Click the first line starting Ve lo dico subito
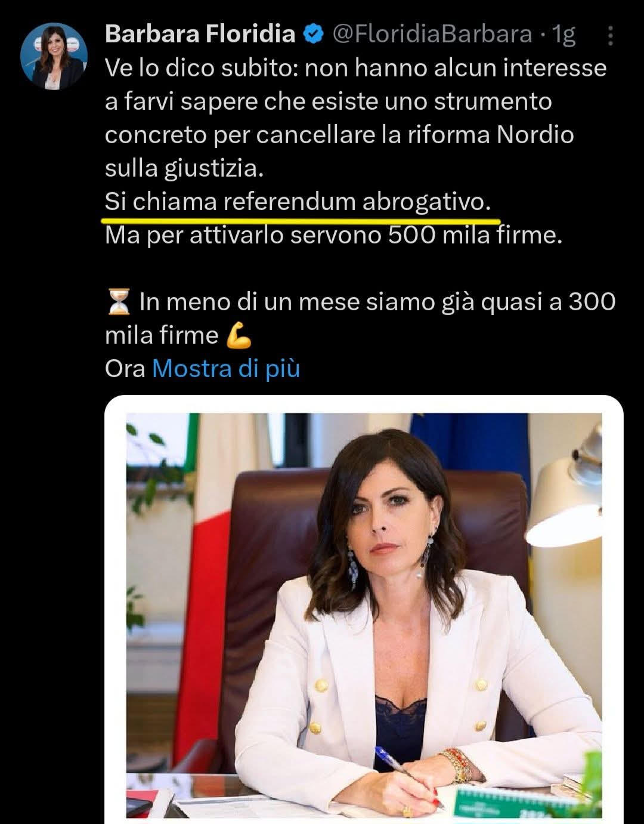644x824 pixels. click(355, 68)
